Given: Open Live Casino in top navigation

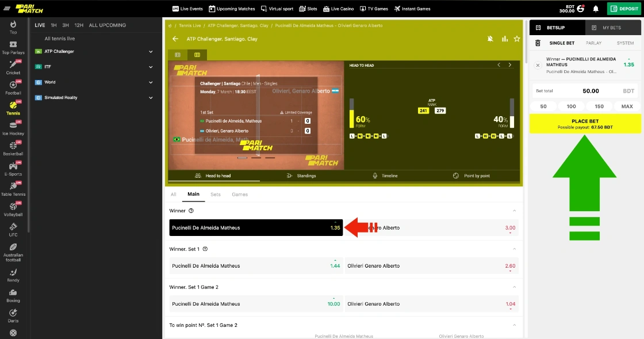Looking at the screenshot, I should [339, 9].
